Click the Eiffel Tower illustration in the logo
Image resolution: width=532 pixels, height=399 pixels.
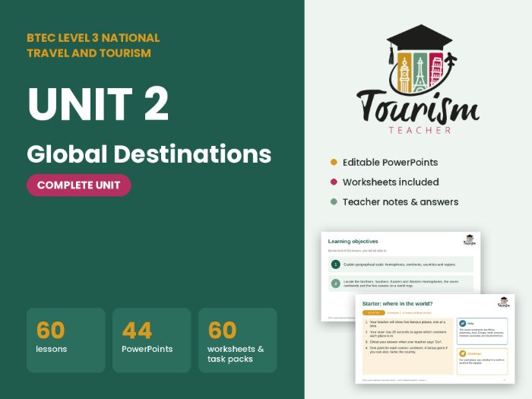point(420,75)
